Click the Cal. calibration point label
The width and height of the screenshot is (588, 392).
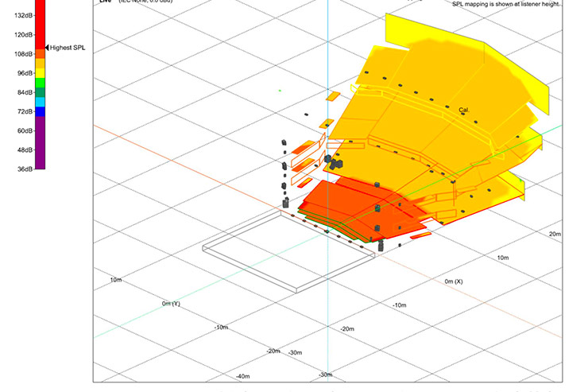tap(464, 110)
